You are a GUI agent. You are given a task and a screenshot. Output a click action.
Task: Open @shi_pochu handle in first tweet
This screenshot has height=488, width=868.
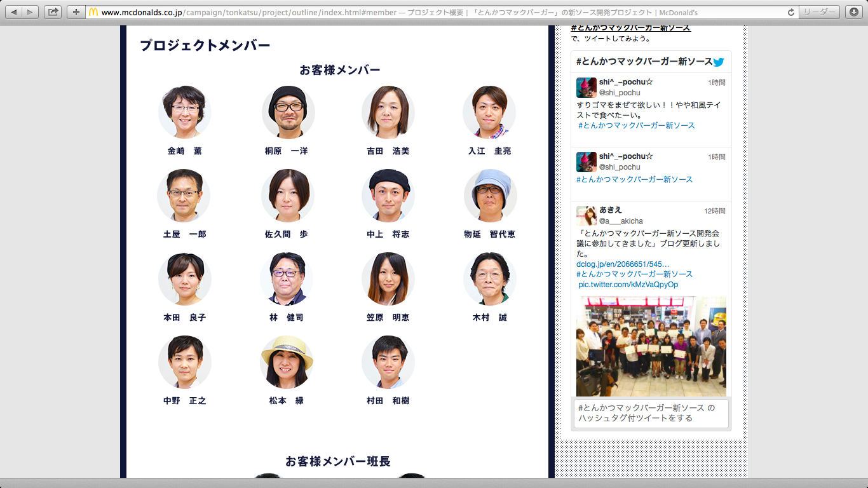click(620, 93)
